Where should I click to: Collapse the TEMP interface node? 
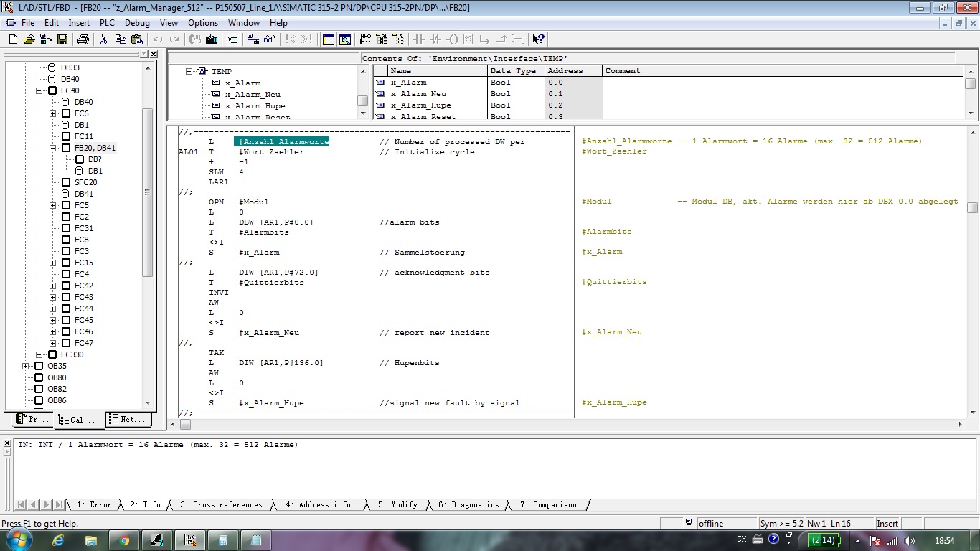189,71
